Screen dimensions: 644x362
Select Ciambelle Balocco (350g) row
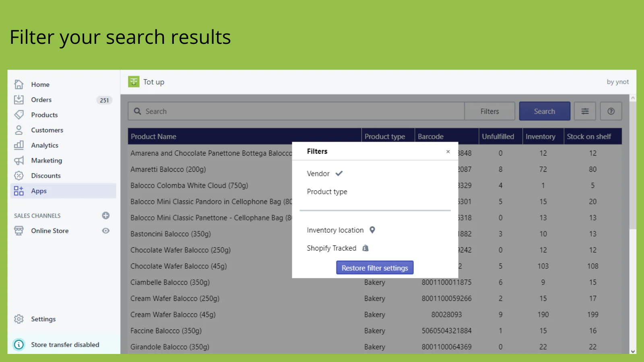click(375, 282)
